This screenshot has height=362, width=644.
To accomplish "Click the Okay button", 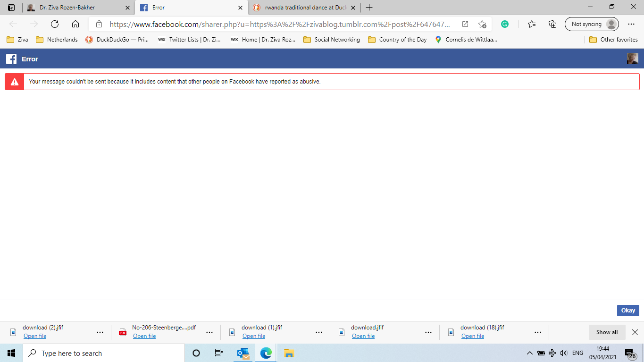I will (x=627, y=310).
